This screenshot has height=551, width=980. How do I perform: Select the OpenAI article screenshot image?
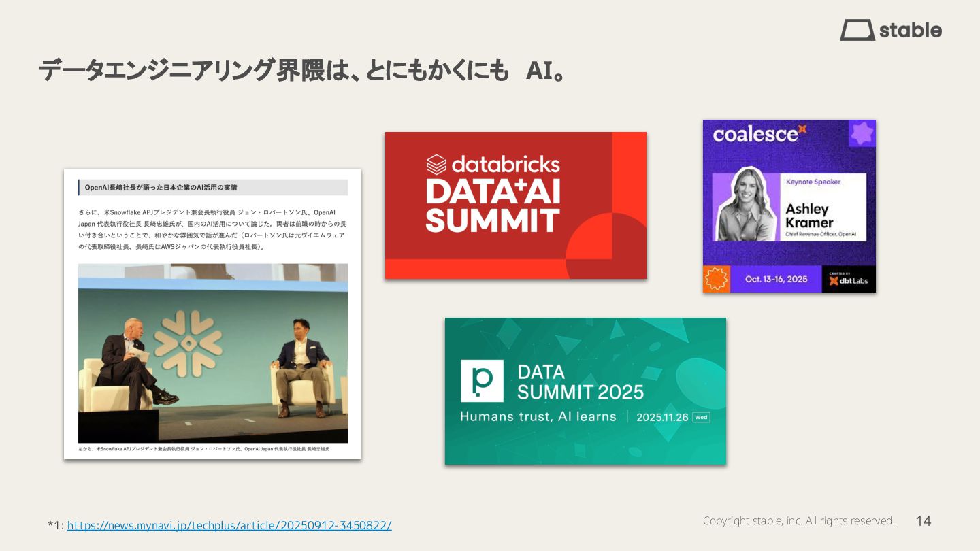coord(212,314)
